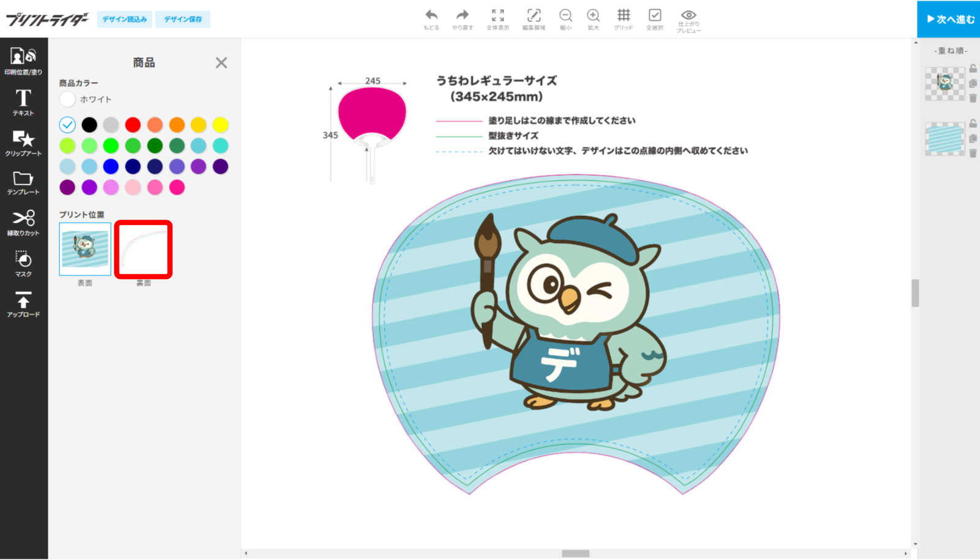980x560 pixels.
Task: Fit canvas with 全体表示 icon
Action: point(497,20)
